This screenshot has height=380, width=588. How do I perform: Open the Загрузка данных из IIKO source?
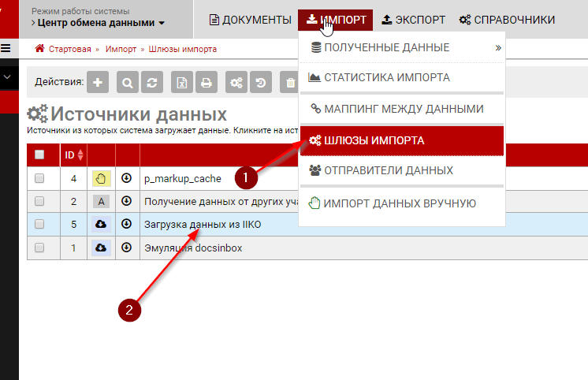tap(203, 225)
